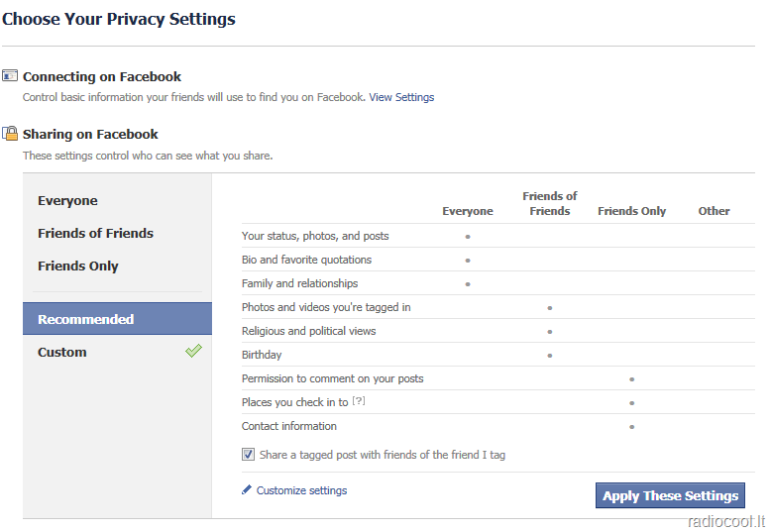This screenshot has width=771, height=532.
Task: Click the dot for Religious and political views
Action: 550,332
